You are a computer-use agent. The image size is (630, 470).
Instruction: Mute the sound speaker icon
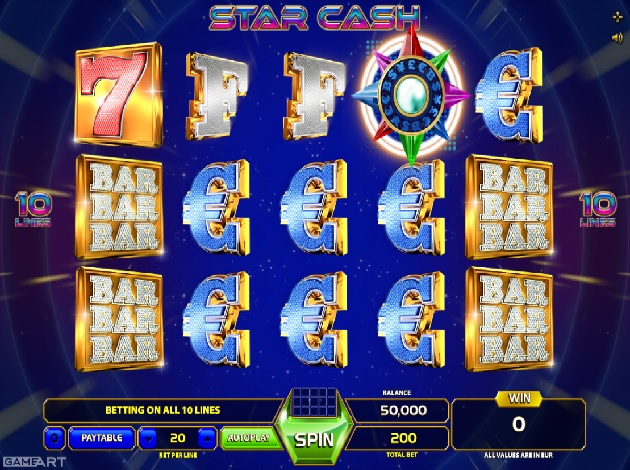pos(618,38)
